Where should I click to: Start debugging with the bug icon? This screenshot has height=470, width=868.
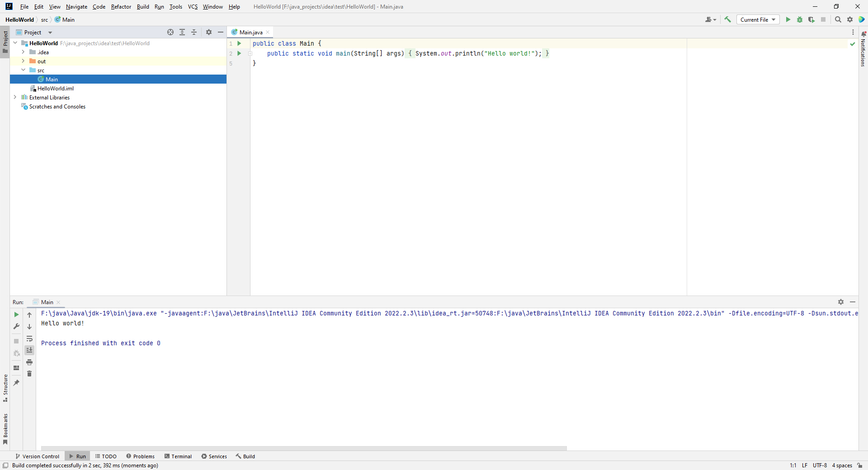click(x=800, y=19)
